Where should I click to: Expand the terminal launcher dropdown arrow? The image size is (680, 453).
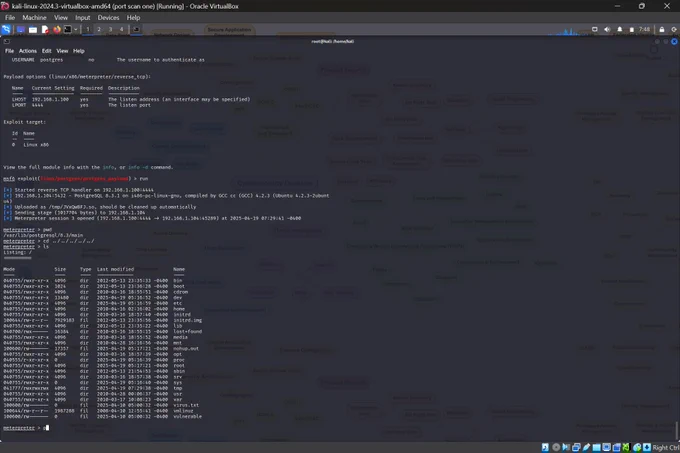pyautogui.click(x=76, y=29)
